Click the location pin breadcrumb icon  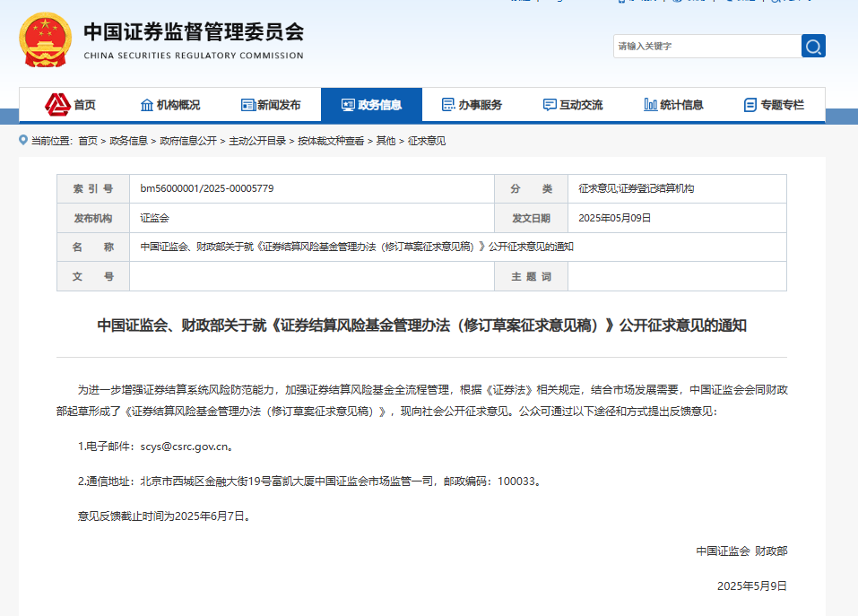(23, 141)
